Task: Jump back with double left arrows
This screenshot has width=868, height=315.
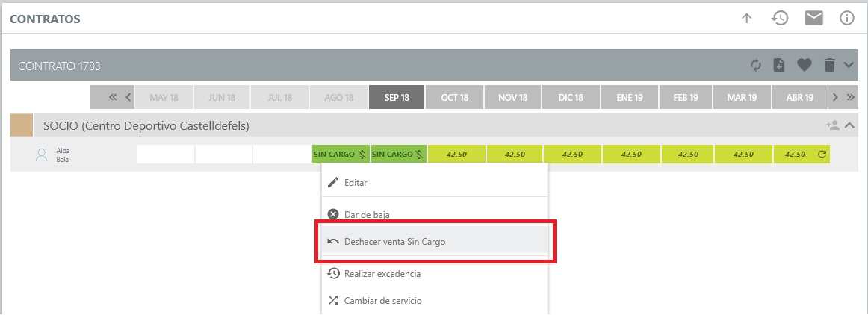Action: (x=113, y=97)
